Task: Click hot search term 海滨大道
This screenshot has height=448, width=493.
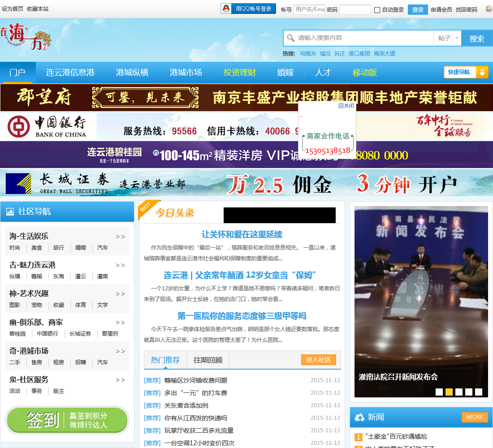Action: pyautogui.click(x=384, y=54)
